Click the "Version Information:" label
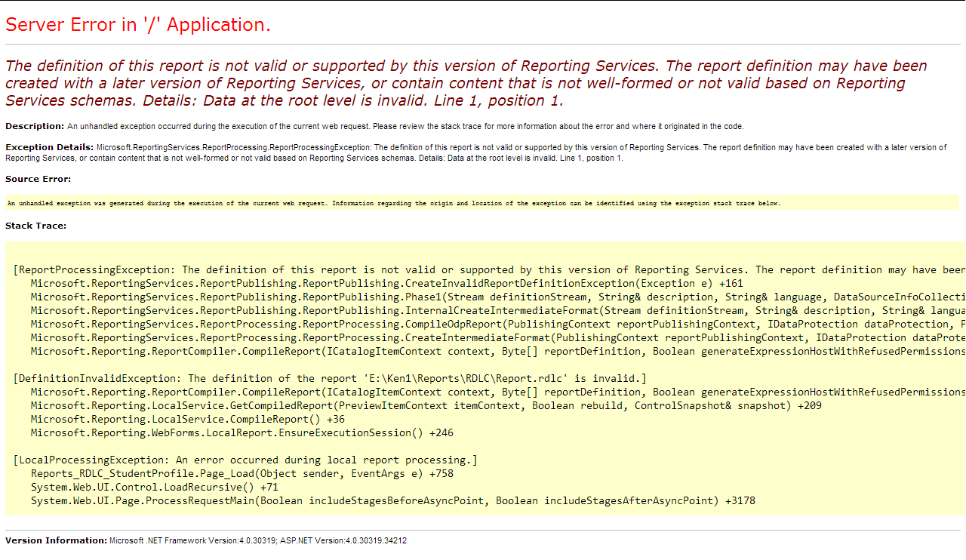This screenshot has width=966, height=560. [x=56, y=540]
